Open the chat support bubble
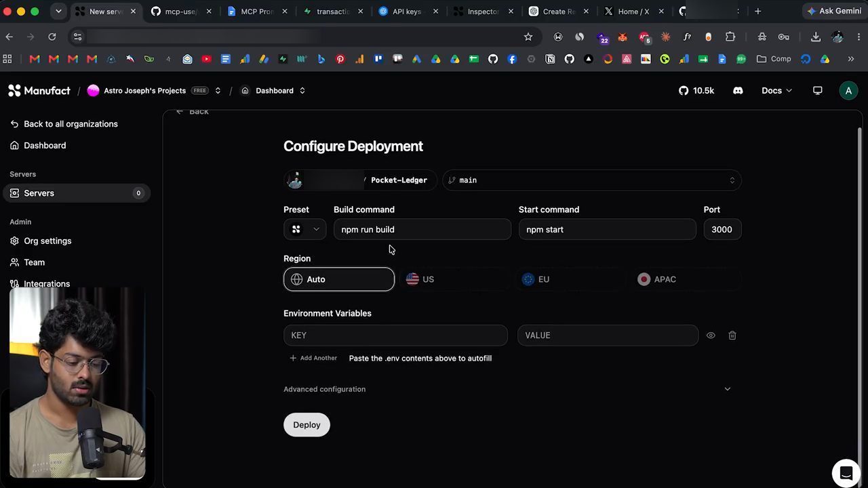The width and height of the screenshot is (868, 488). pos(846,472)
